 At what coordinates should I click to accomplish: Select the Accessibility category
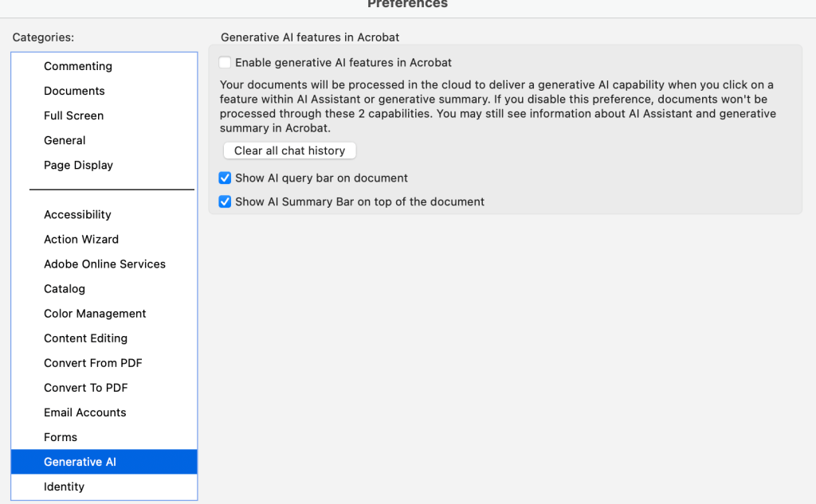[77, 214]
